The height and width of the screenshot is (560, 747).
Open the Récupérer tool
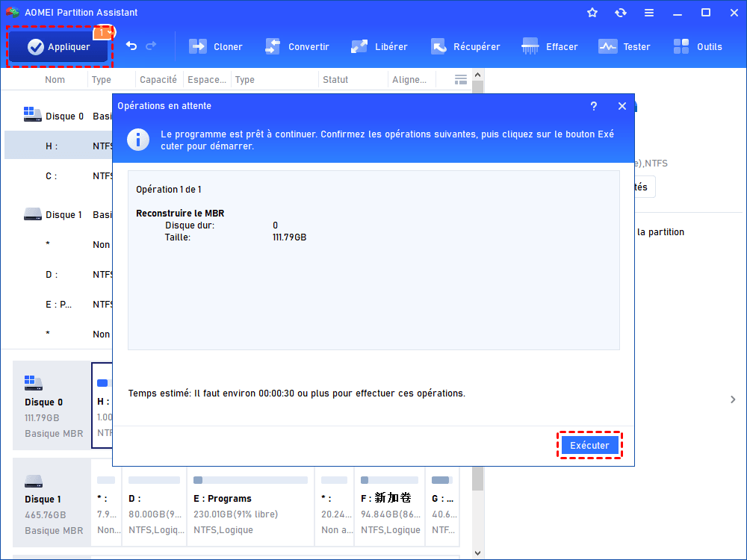click(465, 46)
